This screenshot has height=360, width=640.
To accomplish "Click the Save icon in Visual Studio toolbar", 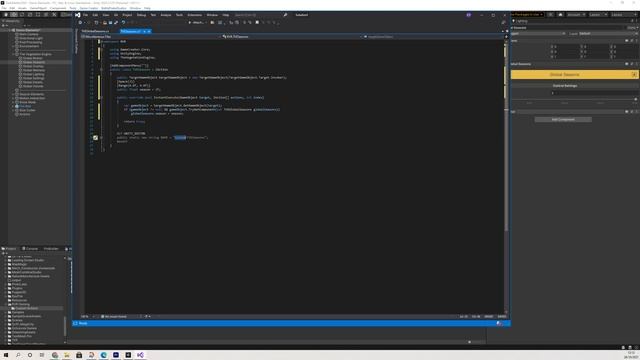I will [x=110, y=23].
